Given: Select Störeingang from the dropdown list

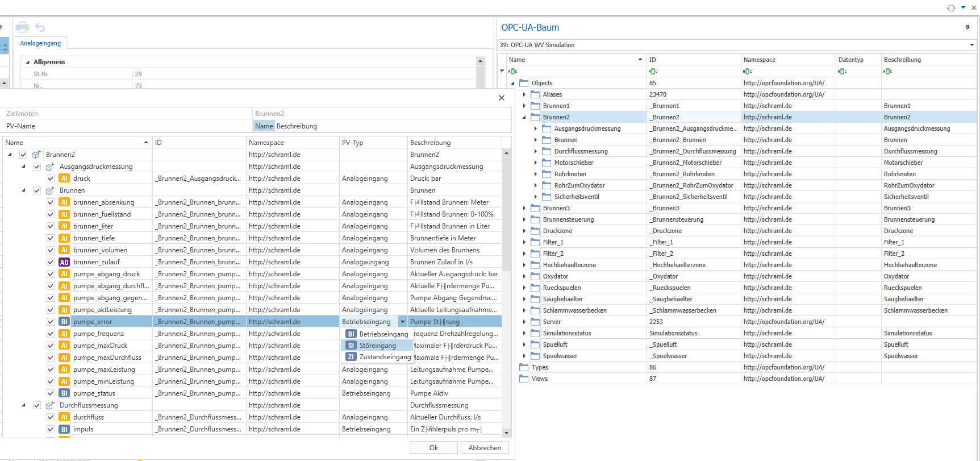Looking at the screenshot, I should point(377,346).
